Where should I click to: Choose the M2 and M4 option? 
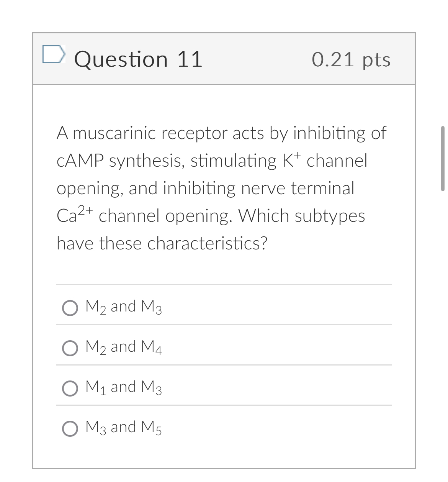point(70,348)
